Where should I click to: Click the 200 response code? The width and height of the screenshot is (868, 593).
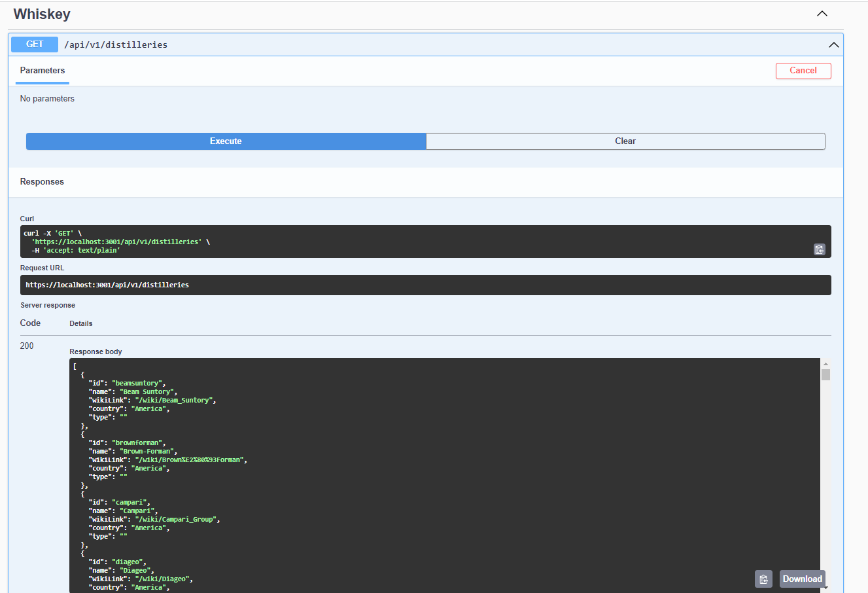[x=27, y=346]
